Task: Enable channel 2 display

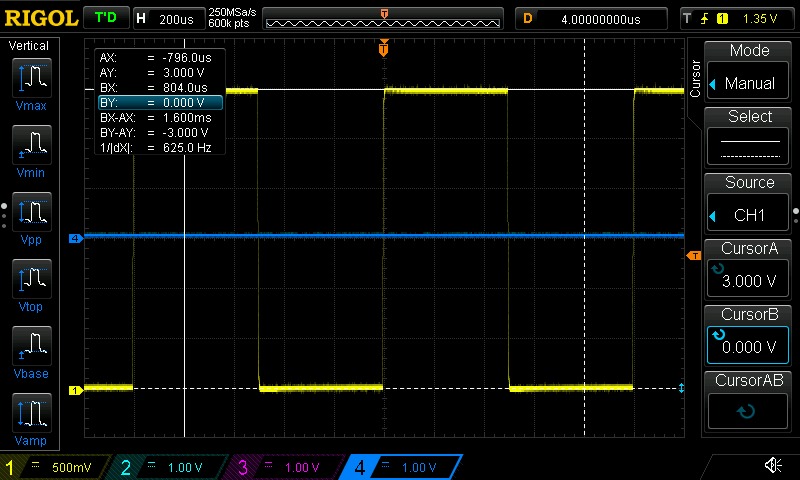Action: coord(172,467)
